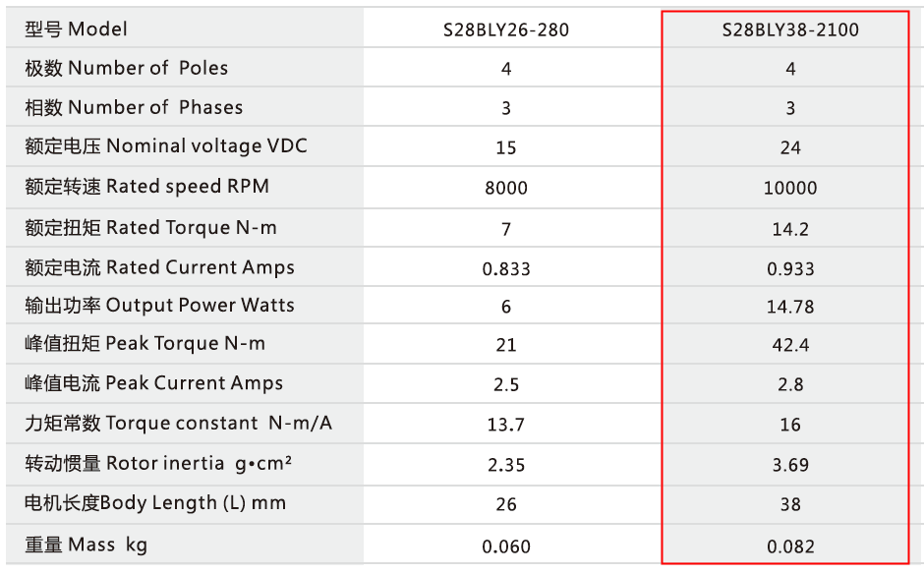
Task: Click the 10000 rated speed value
Action: pyautogui.click(x=790, y=188)
